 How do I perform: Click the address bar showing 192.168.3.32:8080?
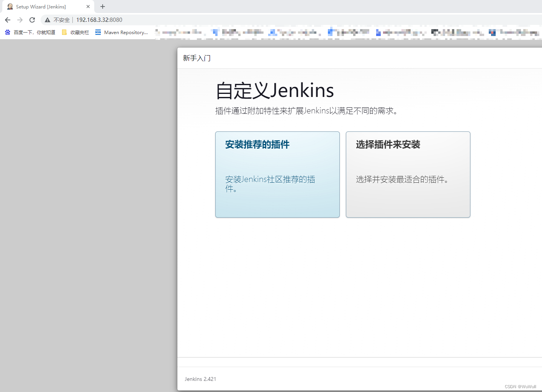point(291,20)
